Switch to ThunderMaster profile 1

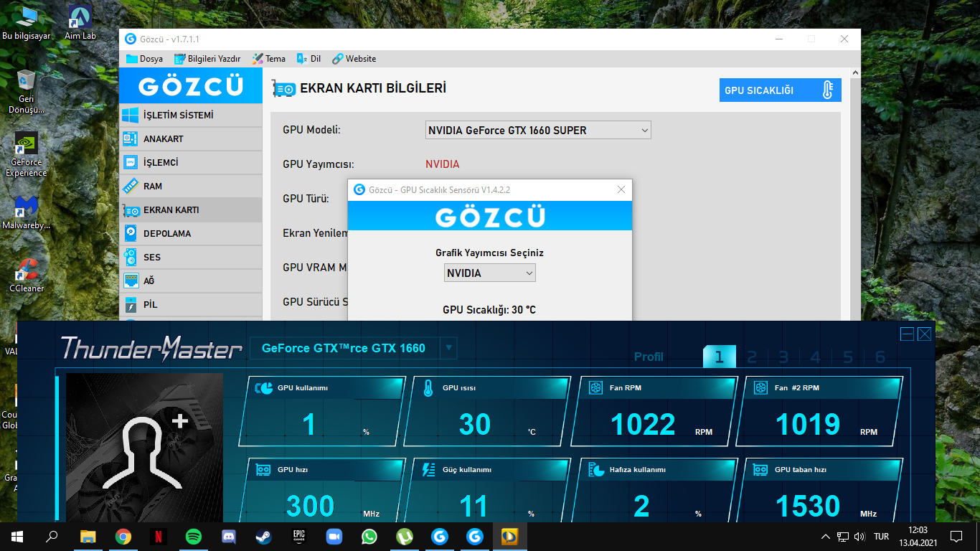click(x=720, y=357)
